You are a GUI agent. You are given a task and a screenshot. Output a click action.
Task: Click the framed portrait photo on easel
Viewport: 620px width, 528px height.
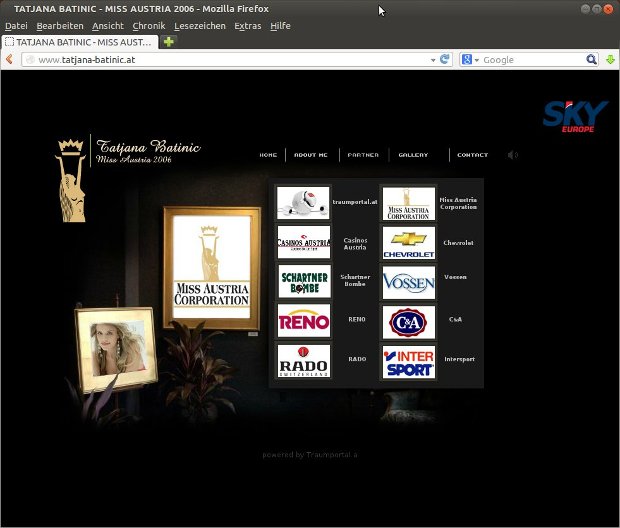pyautogui.click(x=117, y=350)
